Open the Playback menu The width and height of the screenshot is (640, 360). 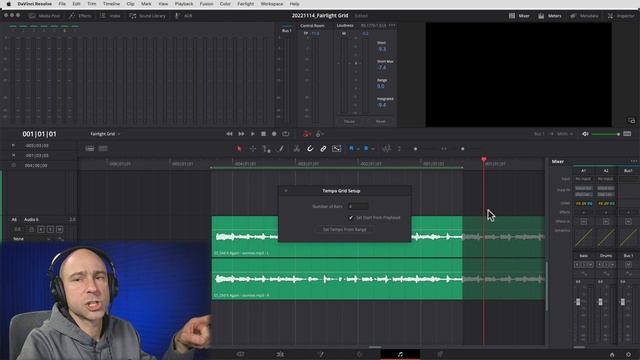tap(184, 4)
